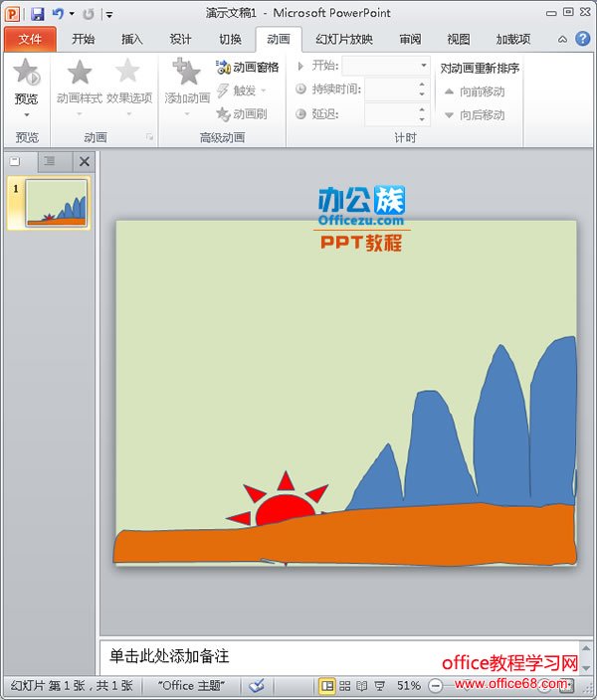Viewport: 597px width, 700px height.
Task: Click the 动画刷 animation painter button
Action: [x=242, y=114]
